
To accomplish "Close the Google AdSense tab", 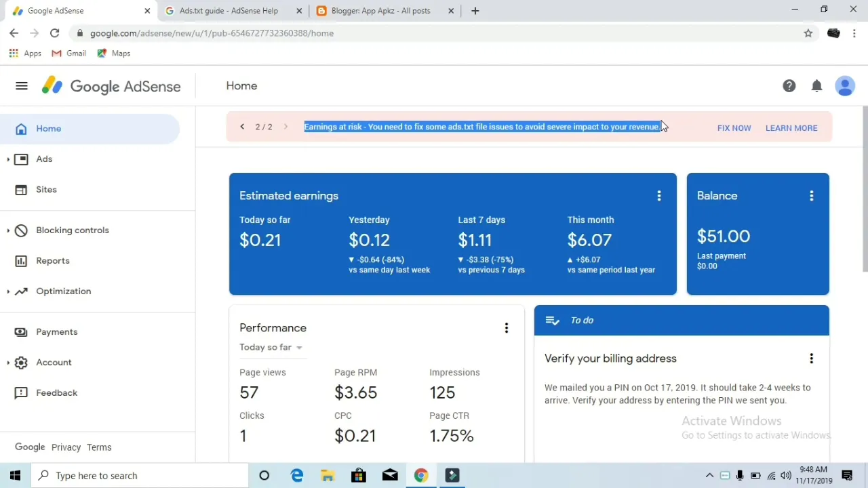I will click(147, 11).
